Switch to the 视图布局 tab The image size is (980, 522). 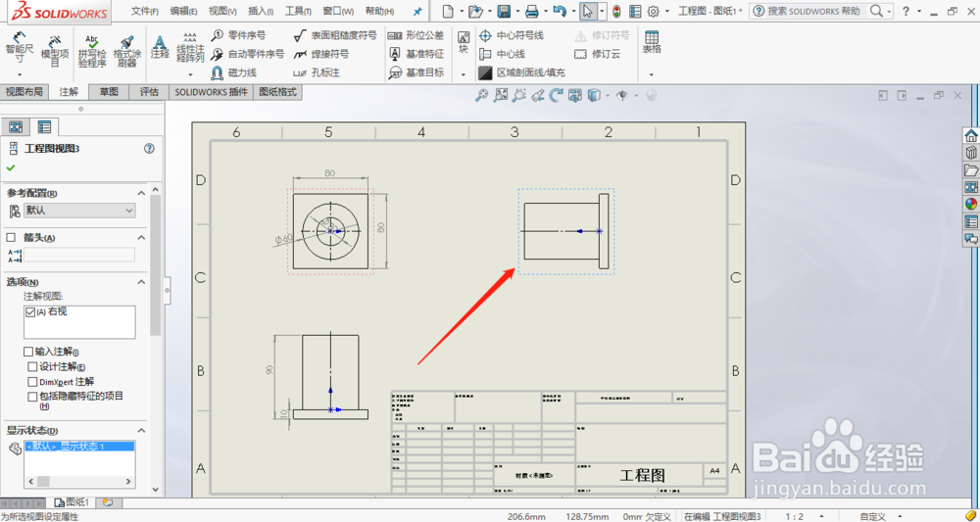25,92
